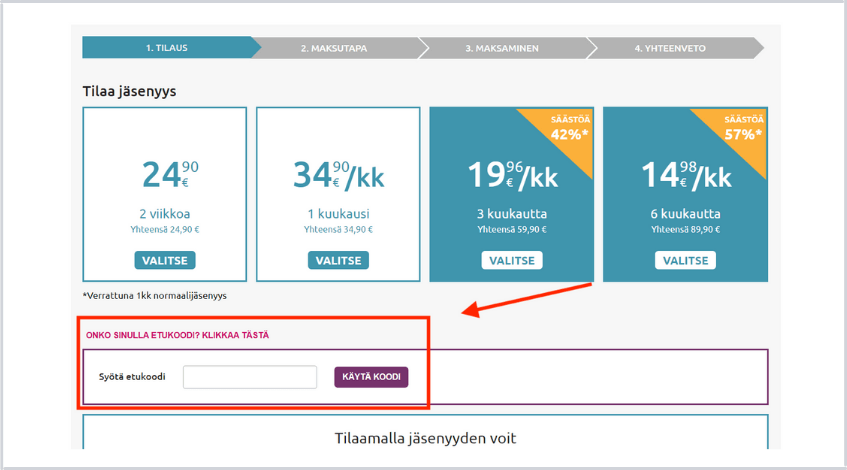Go to the 2. MAKSUTAPA step
The width and height of the screenshot is (847, 470).
pyautogui.click(x=335, y=48)
